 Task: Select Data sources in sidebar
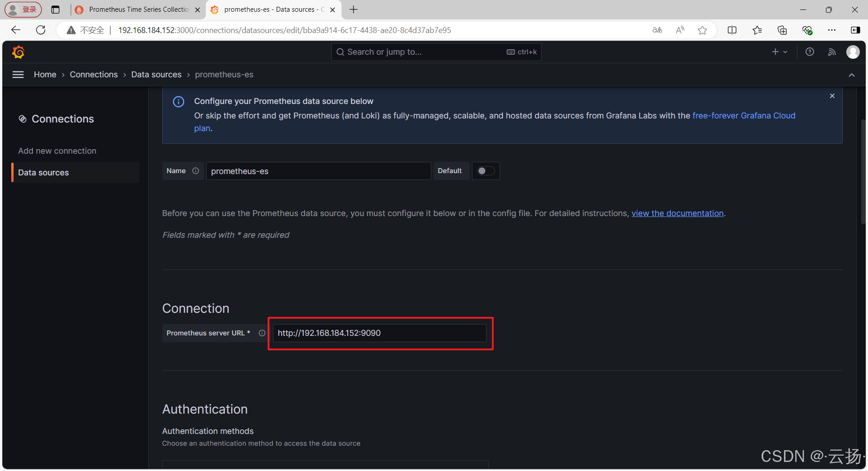click(x=75, y=173)
